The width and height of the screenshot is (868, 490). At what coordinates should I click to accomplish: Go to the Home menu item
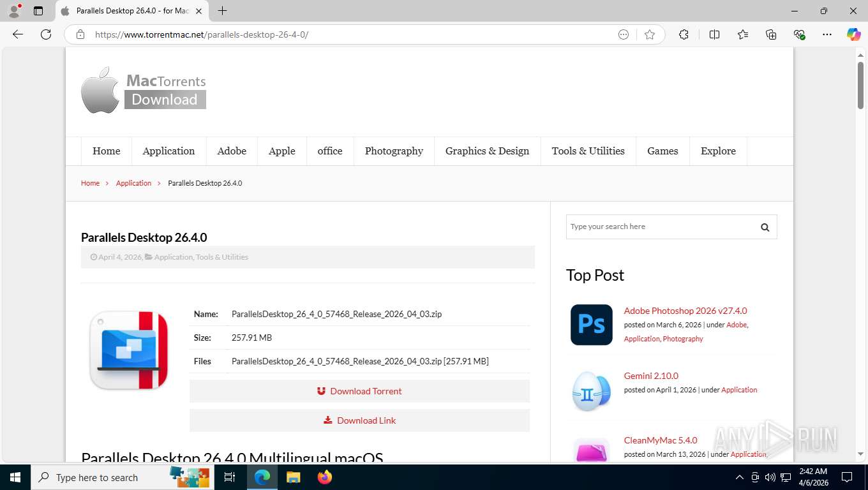(x=106, y=151)
